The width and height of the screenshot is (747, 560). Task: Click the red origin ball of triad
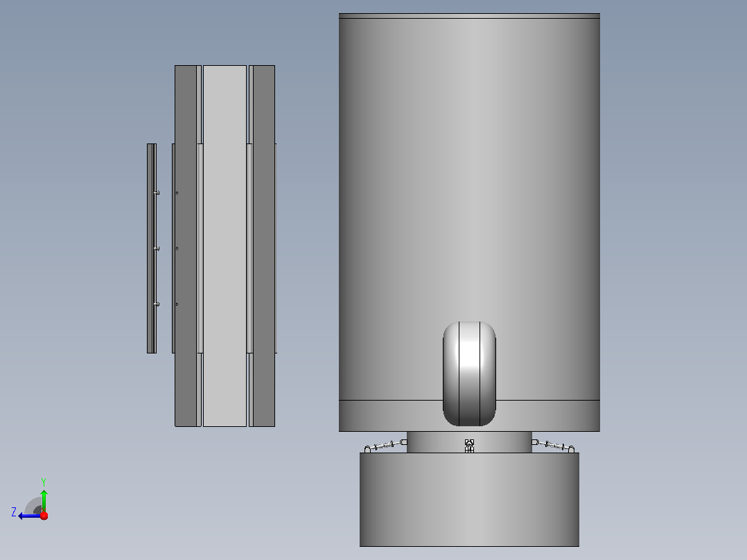pyautogui.click(x=44, y=515)
